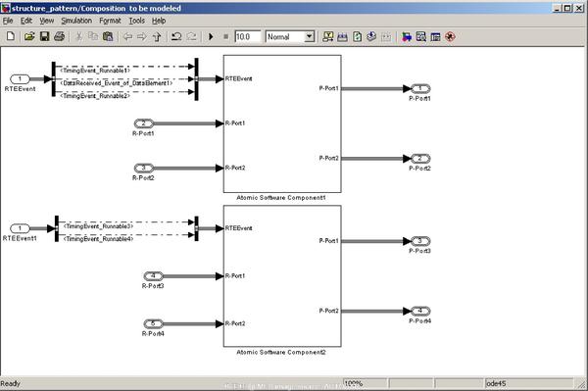Open the Simulation menu
This screenshot has height=391, width=588.
coord(76,21)
